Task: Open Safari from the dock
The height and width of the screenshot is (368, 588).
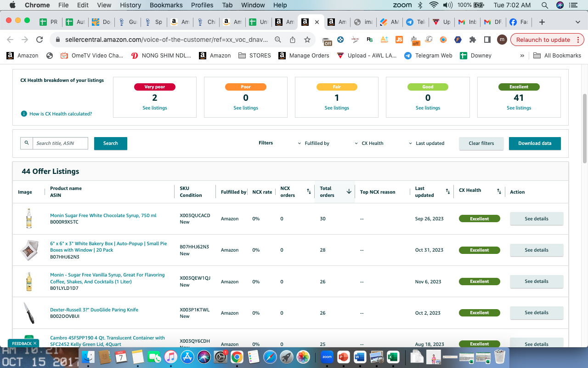Action: (x=270, y=356)
